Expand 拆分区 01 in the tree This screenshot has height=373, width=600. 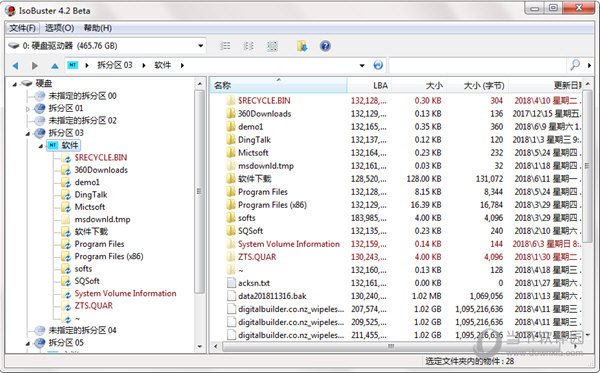point(28,109)
